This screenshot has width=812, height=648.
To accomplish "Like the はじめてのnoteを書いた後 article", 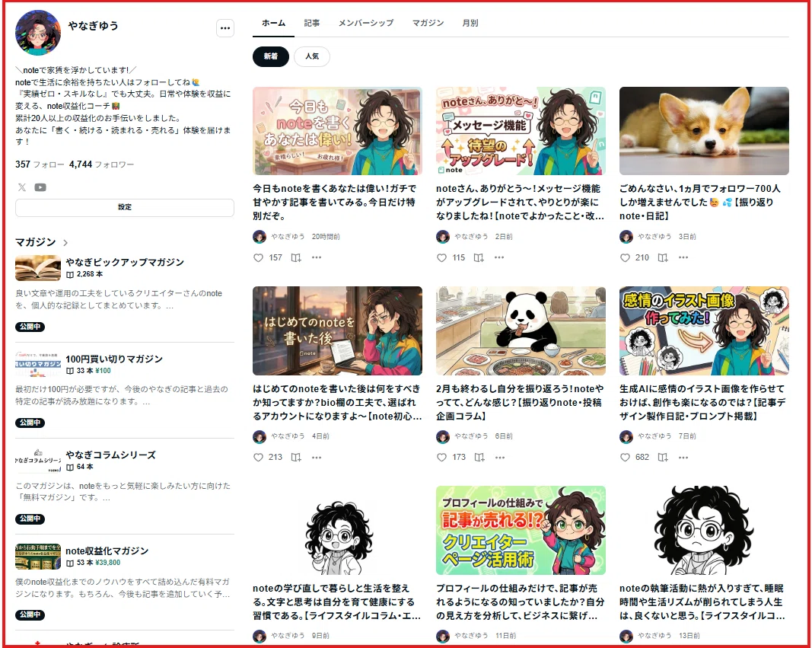I will (258, 458).
